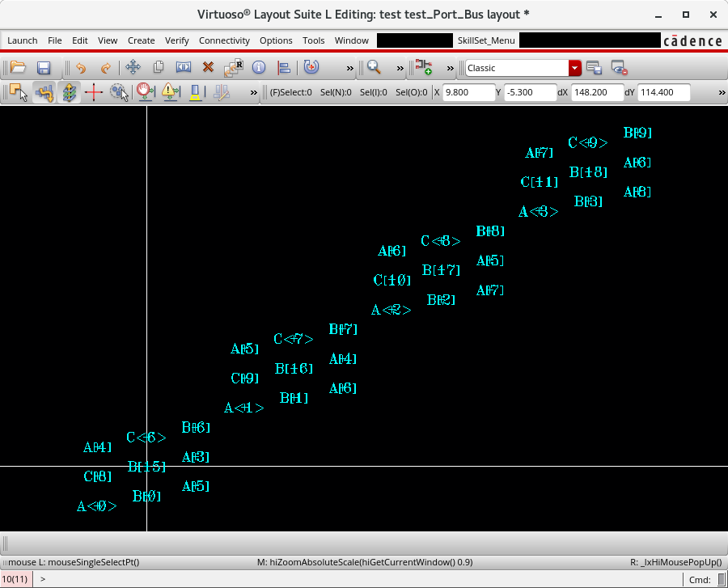
Task: Toggle the partial select mode icon
Action: click(18, 92)
